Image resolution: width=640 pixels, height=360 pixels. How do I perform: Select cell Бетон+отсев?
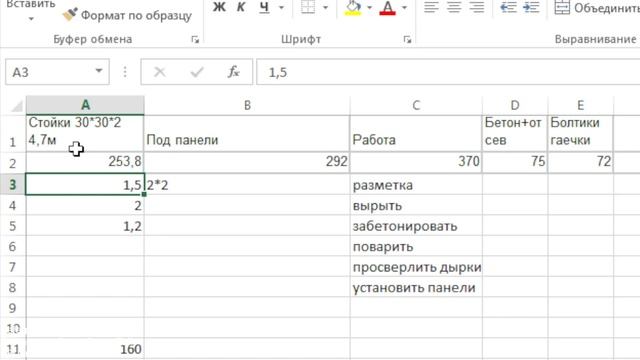[x=515, y=134]
